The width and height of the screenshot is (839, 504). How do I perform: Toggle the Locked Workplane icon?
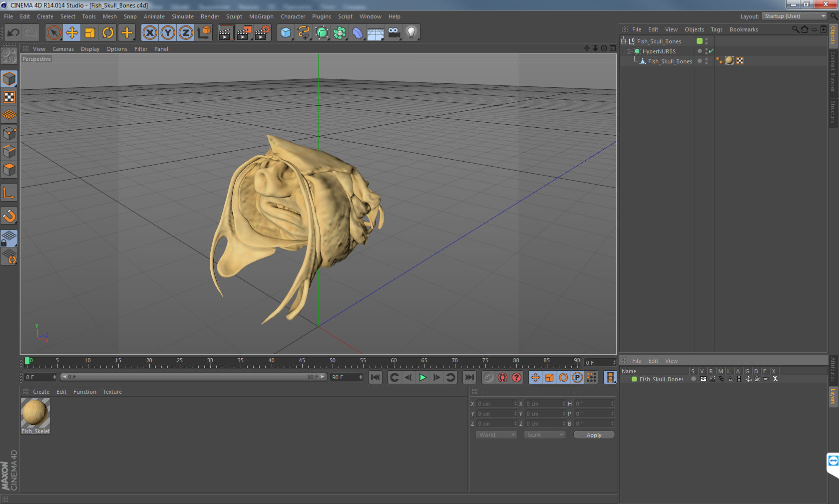[9, 238]
